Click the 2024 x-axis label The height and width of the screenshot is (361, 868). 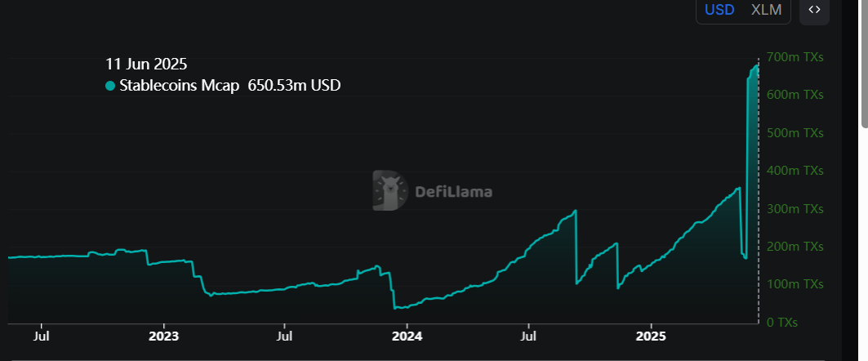tap(407, 336)
